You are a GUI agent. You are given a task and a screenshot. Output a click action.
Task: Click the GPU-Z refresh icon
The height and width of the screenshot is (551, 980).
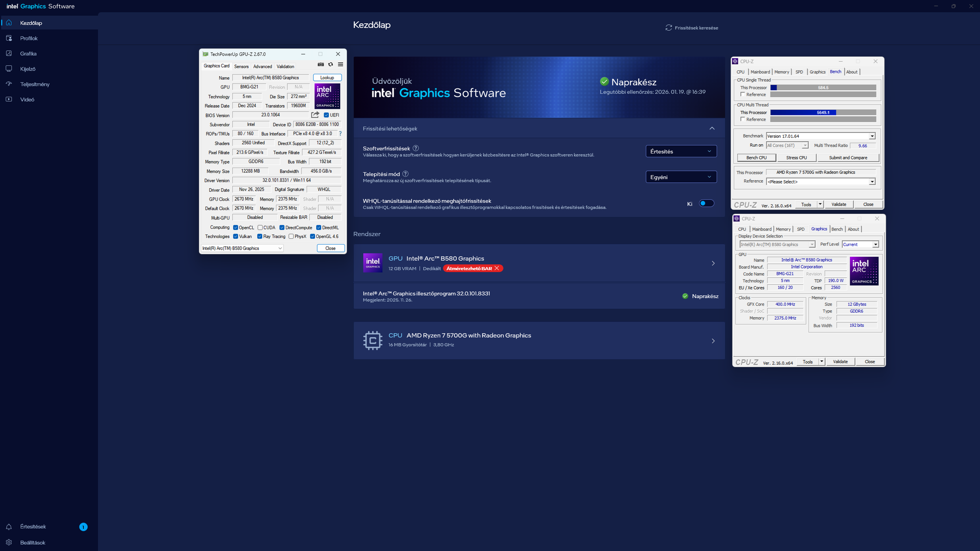(331, 64)
